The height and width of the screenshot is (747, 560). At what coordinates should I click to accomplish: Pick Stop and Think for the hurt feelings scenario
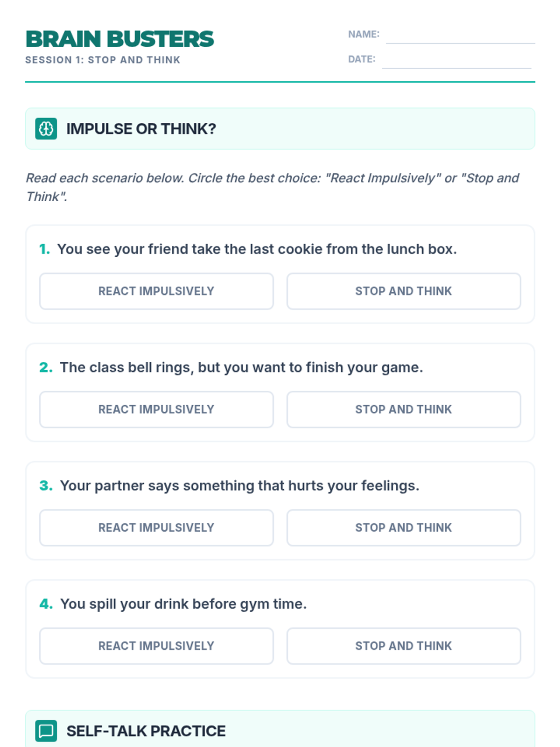click(404, 528)
